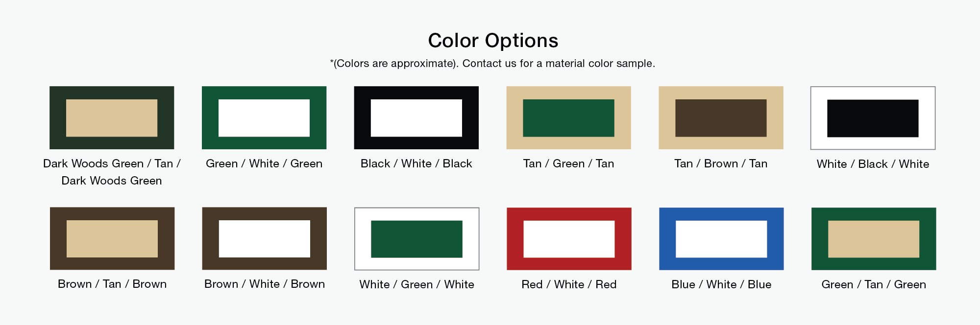The width and height of the screenshot is (980, 325).
Task: Click the 'Red / White / Red' label
Action: tap(569, 284)
